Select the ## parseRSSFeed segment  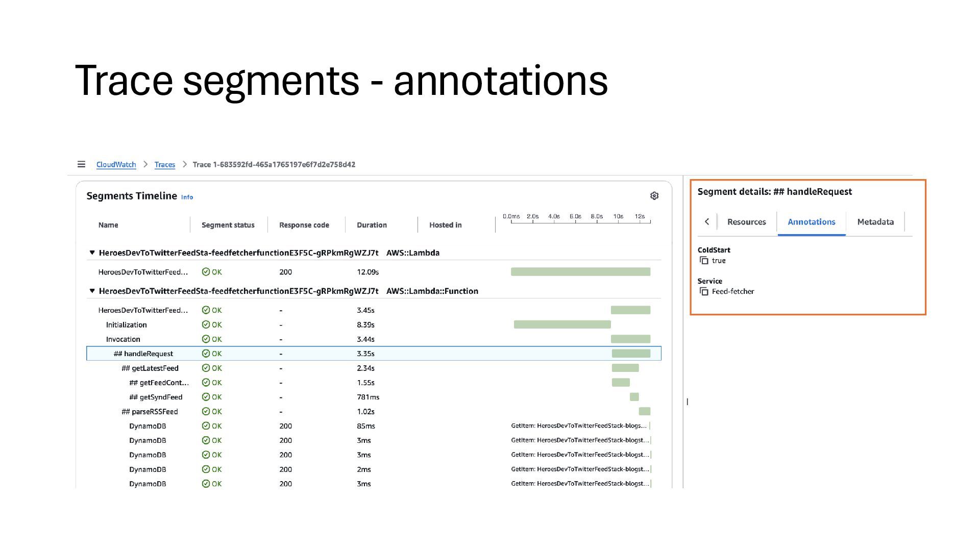coord(374,411)
